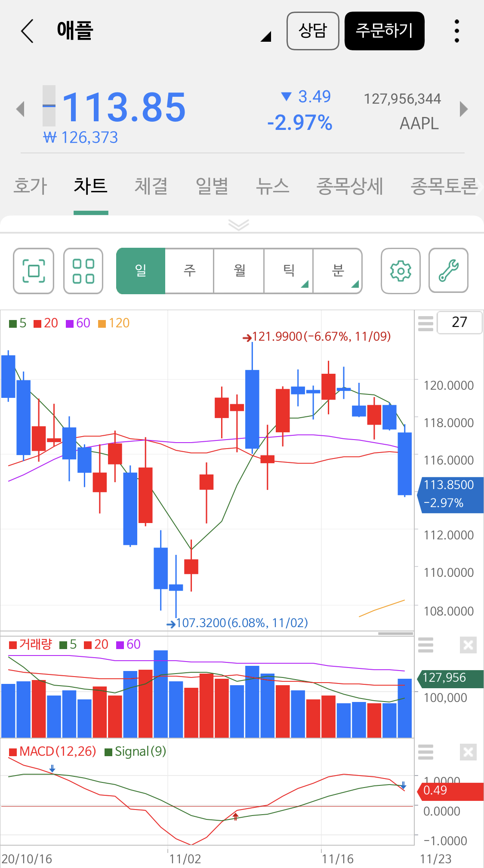Go back with the top-left arrow
Screen dimensions: 484x868
click(27, 31)
